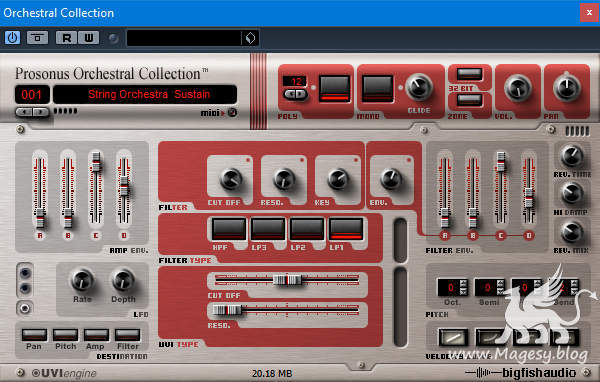Viewport: 600px width, 382px height.
Task: Click the filter Cut Off knob
Action: (x=231, y=179)
